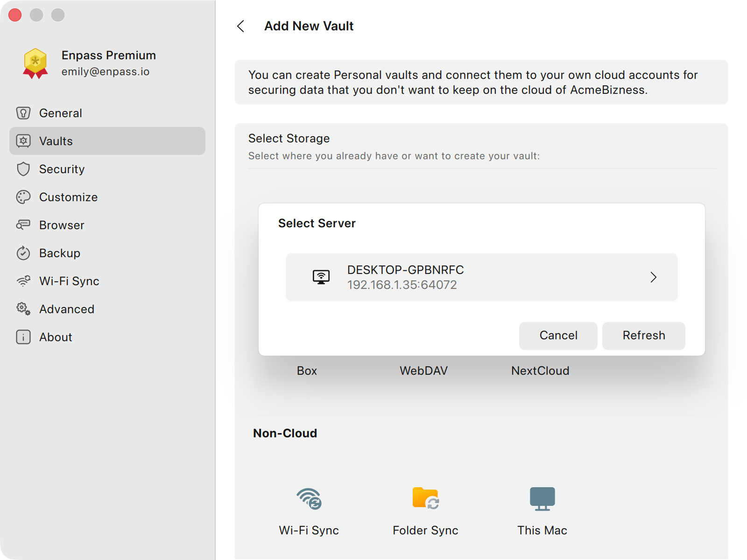
Task: Select server name DESKTOP-GPBNRFC
Action: [406, 270]
